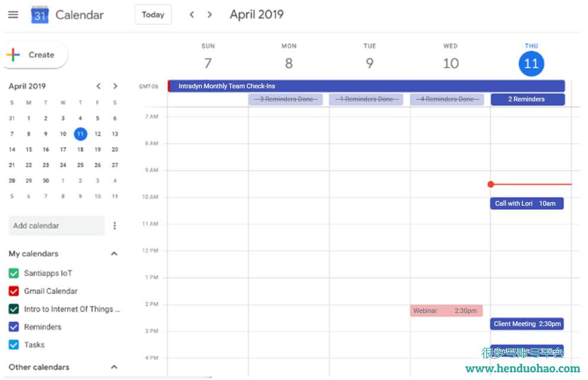Create a new event
The width and height of the screenshot is (588, 380).
[36, 55]
